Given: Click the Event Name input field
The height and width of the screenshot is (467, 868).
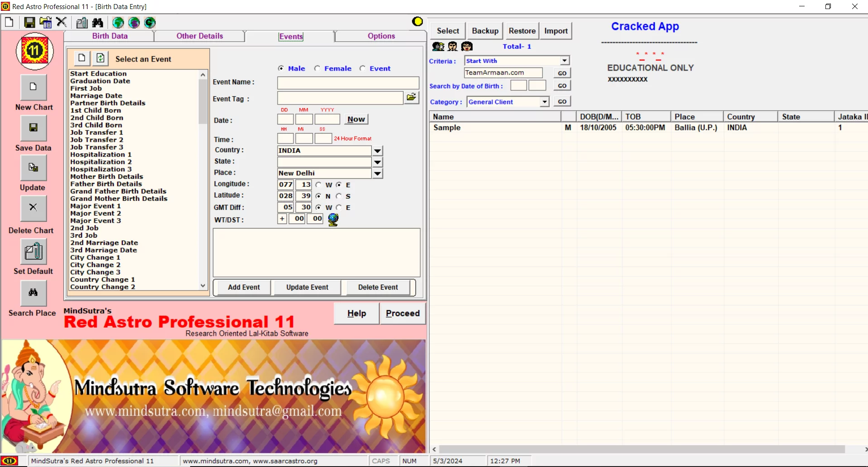Looking at the screenshot, I should [348, 82].
